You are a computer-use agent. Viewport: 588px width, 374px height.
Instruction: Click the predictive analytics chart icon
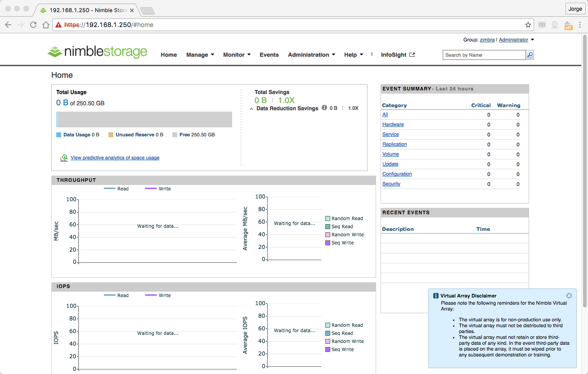coord(64,158)
